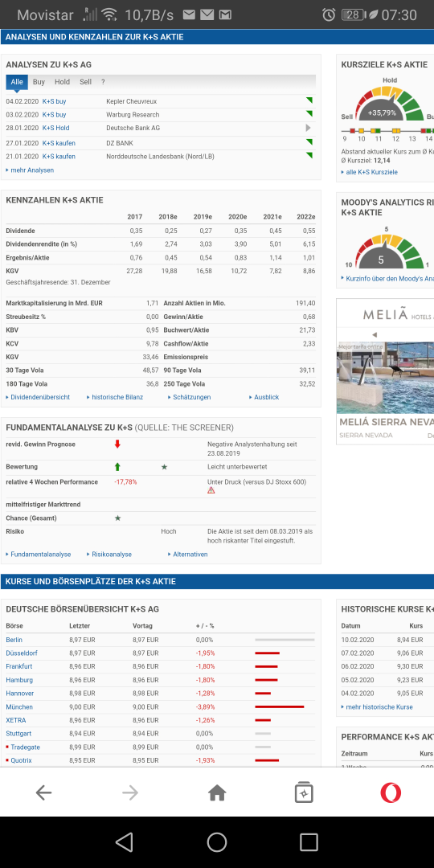This screenshot has height=868, width=434.
Task: Tap the browser forward arrow
Action: click(x=130, y=793)
